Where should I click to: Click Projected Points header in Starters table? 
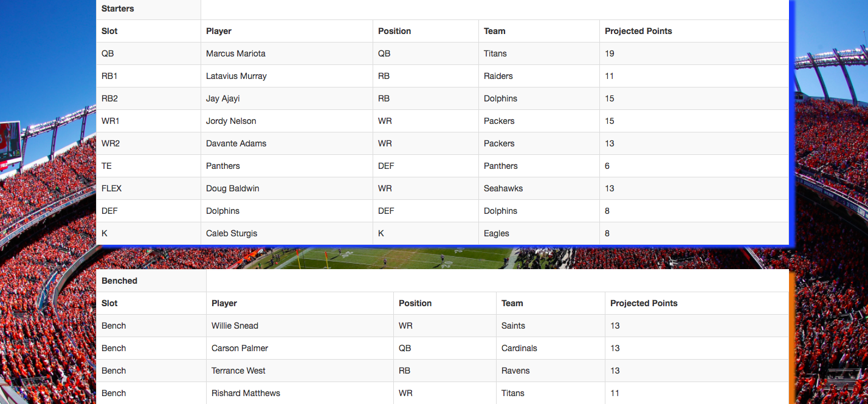638,31
